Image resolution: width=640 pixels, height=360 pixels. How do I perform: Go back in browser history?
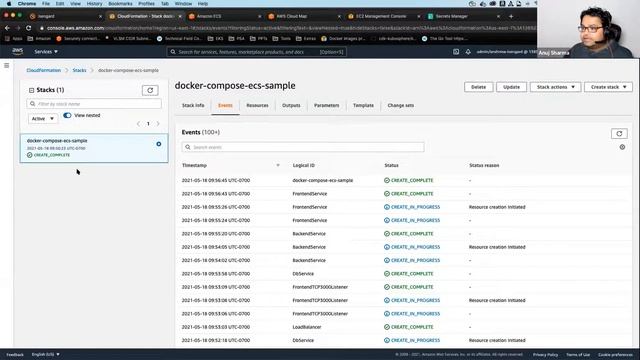[x=7, y=28]
